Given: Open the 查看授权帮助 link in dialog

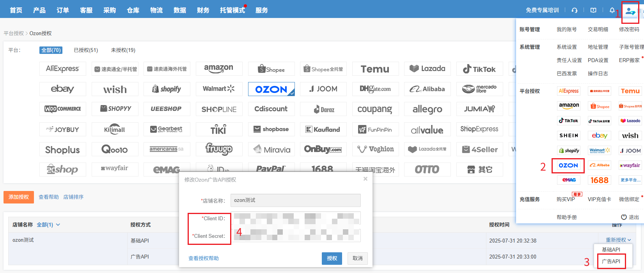Looking at the screenshot, I should pyautogui.click(x=204, y=259).
